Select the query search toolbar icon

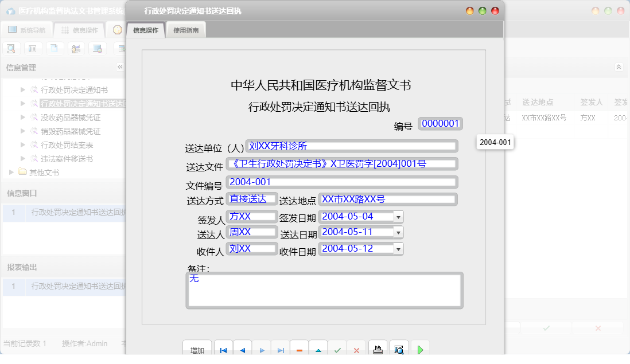coord(11,48)
